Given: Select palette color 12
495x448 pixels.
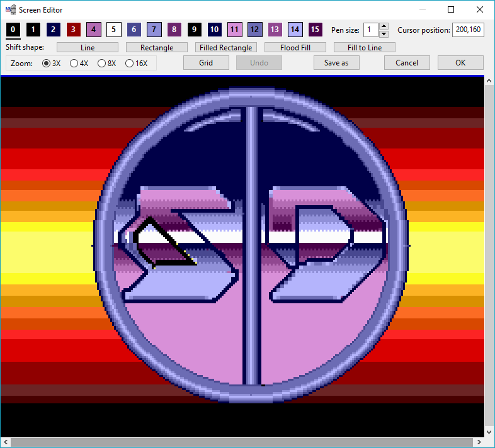Looking at the screenshot, I should click(255, 30).
